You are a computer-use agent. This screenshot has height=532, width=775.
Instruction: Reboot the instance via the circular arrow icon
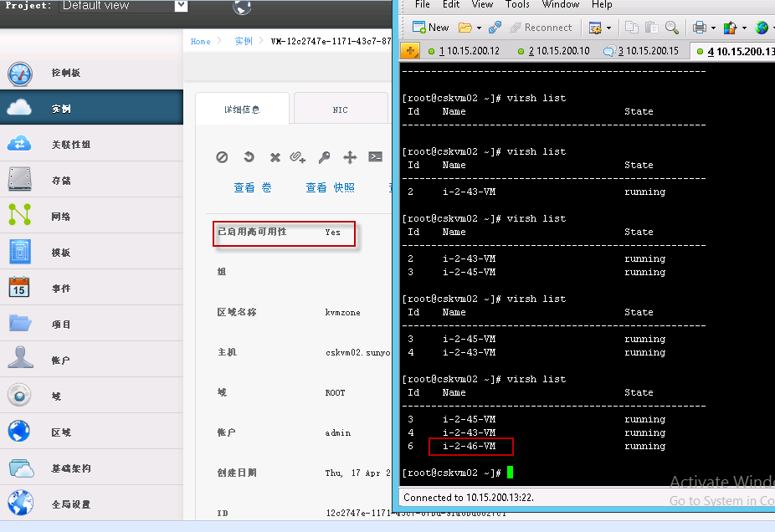click(249, 157)
